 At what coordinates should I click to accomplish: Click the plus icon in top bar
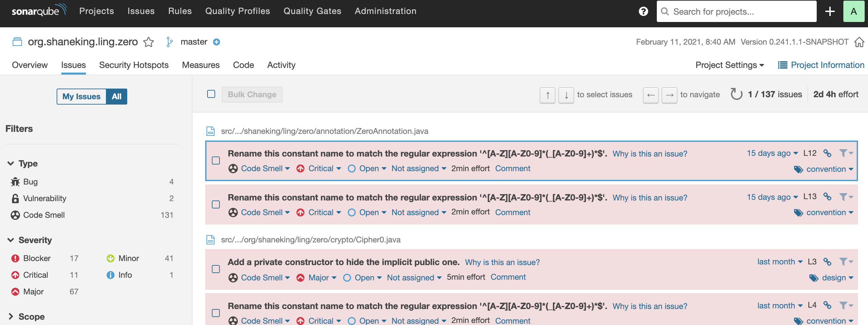click(x=830, y=11)
